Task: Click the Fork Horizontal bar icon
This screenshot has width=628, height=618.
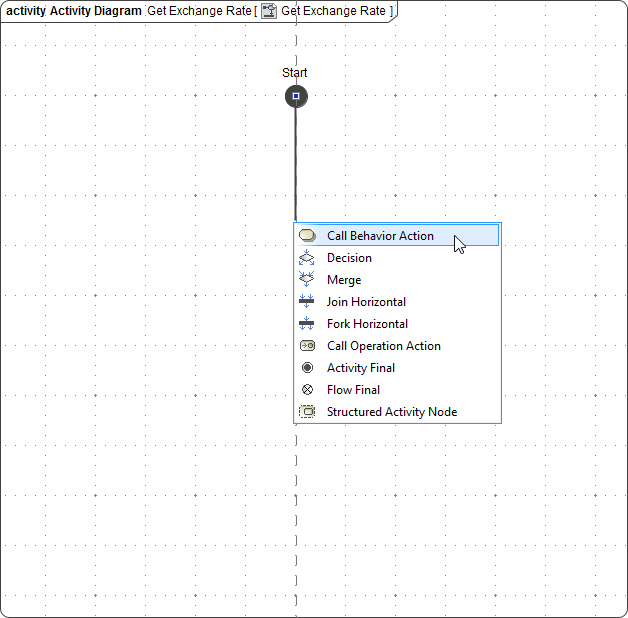Action: tap(307, 324)
